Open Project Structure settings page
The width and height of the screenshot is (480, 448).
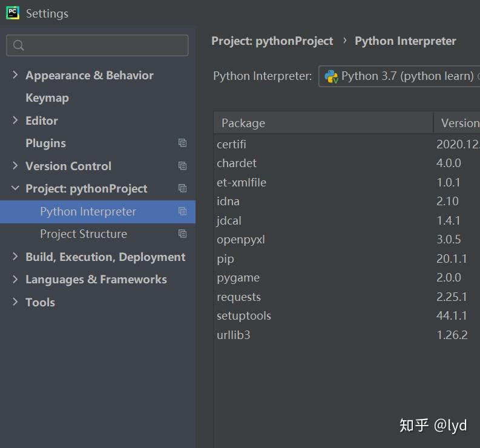pyautogui.click(x=84, y=234)
